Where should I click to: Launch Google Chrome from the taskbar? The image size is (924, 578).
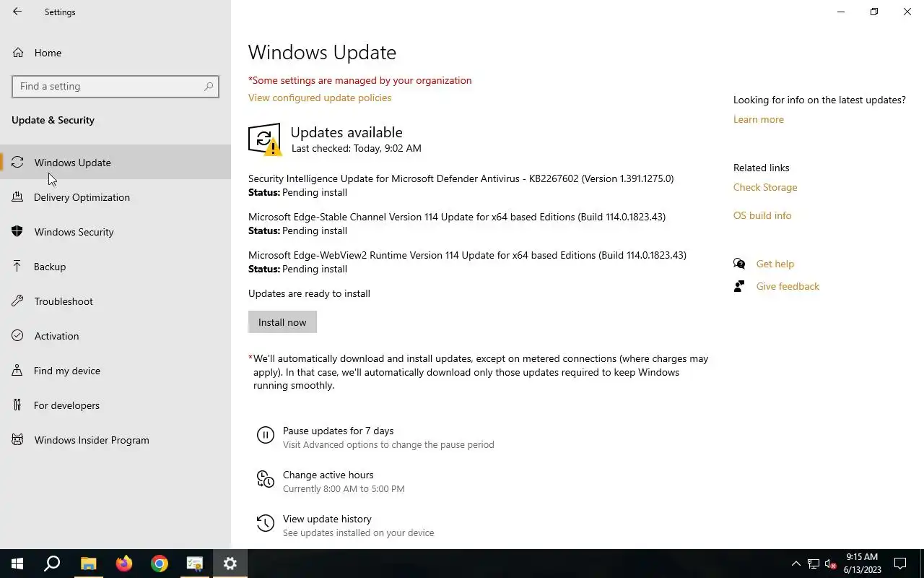point(160,564)
